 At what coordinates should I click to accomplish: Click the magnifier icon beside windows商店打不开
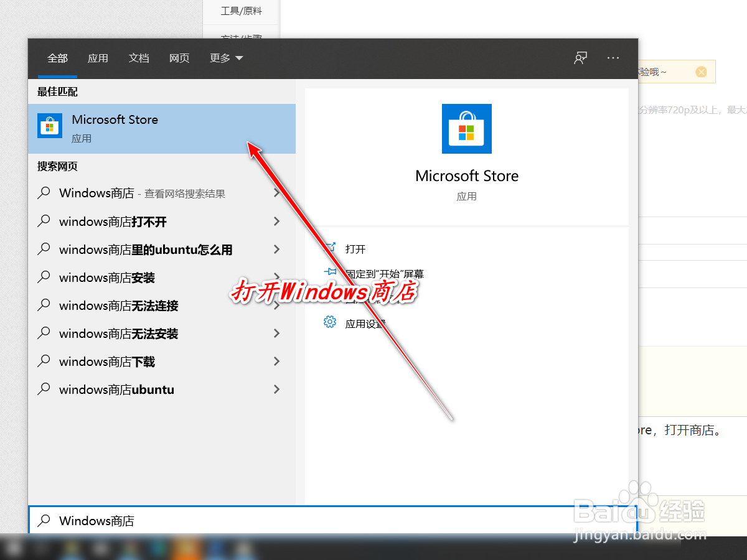(x=44, y=221)
